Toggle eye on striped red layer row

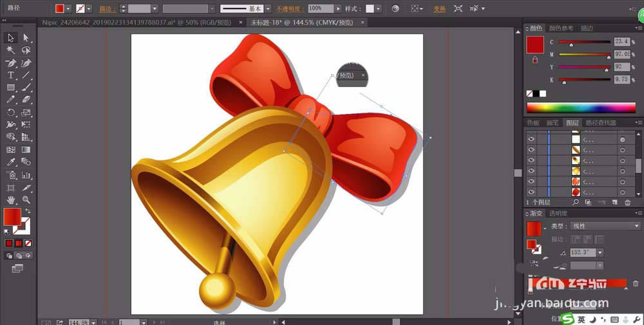(x=531, y=181)
